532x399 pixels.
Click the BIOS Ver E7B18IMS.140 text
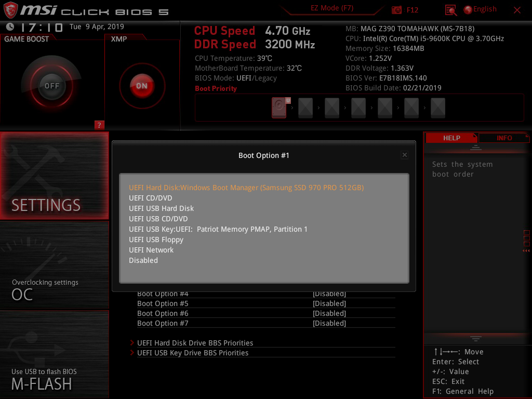click(386, 78)
